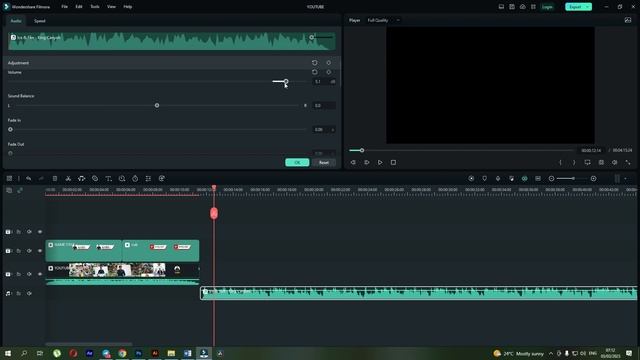Click the zoom in plus icon on timeline
The image size is (640, 360).
click(x=593, y=178)
